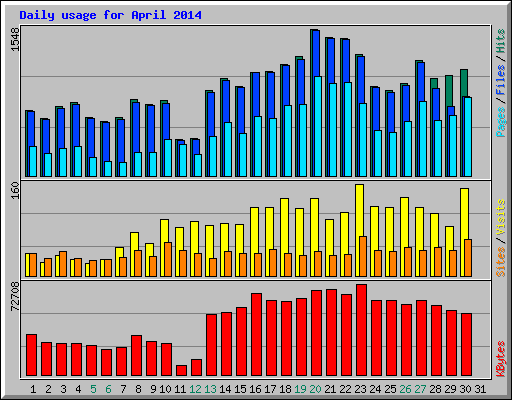
Task: Click the red KBytes bar for day 23
Action: coord(361,330)
